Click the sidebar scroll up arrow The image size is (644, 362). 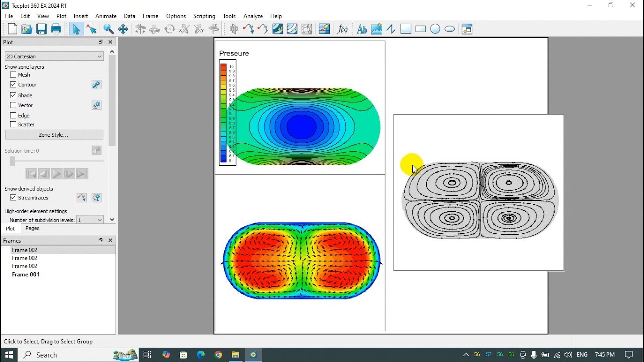coord(112,51)
